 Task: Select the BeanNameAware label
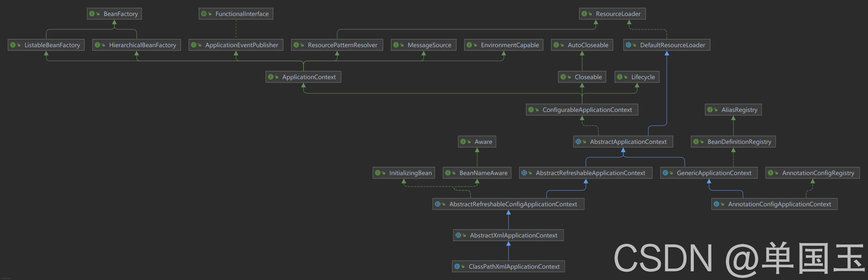pos(483,173)
